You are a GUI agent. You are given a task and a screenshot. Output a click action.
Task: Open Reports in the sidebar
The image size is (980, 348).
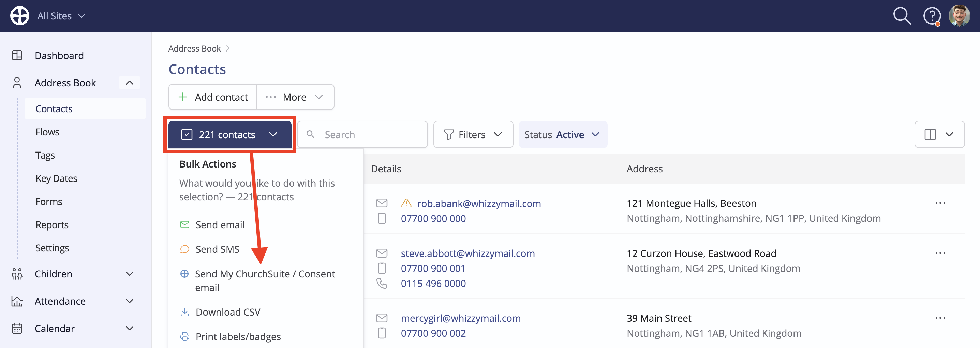[52, 225]
